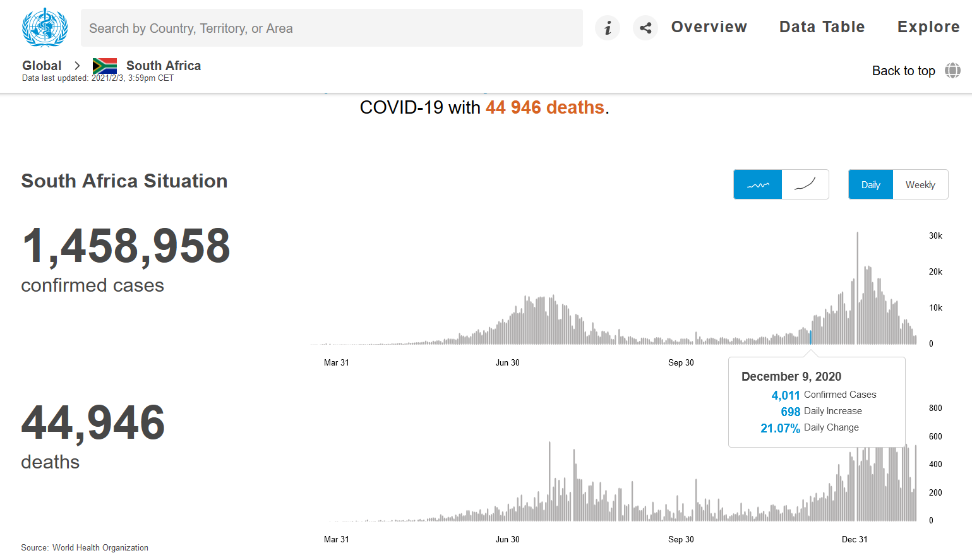Expand the breadcrumb chevron after Global
Image resolution: width=972 pixels, height=560 pixels.
(76, 66)
